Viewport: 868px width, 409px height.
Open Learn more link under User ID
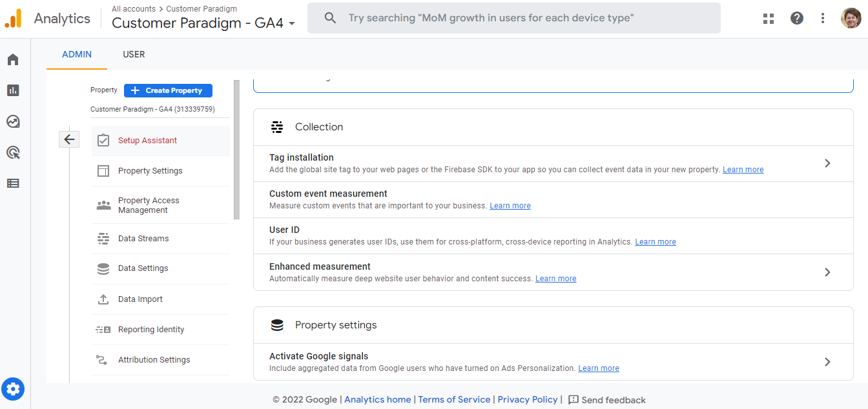pyautogui.click(x=656, y=242)
